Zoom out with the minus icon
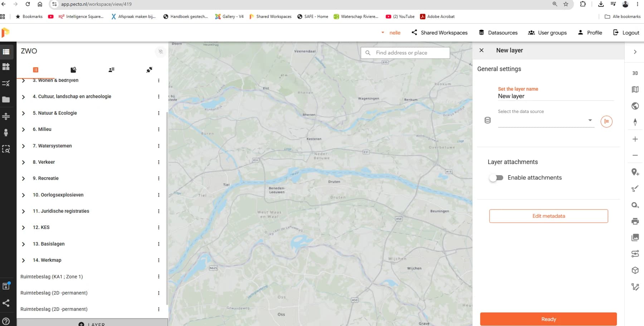Screen dimensions: 644x326 click(x=635, y=155)
